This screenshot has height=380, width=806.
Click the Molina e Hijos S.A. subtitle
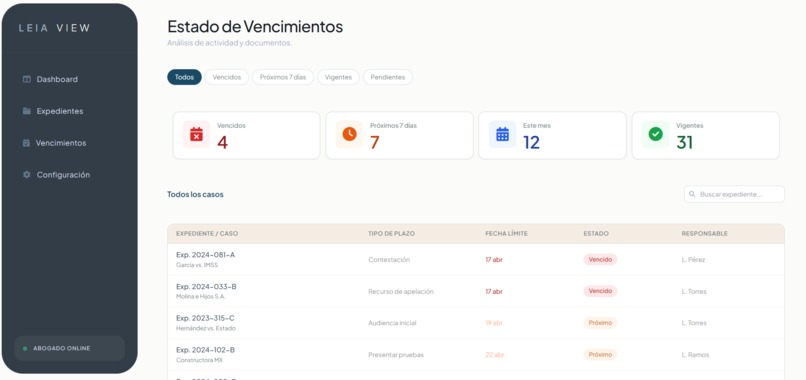pyautogui.click(x=200, y=297)
